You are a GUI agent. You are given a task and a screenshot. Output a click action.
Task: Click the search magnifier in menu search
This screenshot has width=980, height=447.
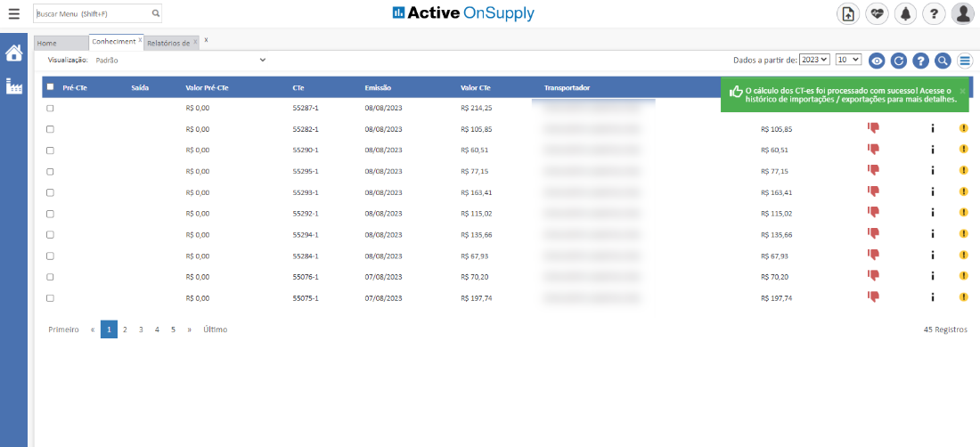(x=156, y=13)
